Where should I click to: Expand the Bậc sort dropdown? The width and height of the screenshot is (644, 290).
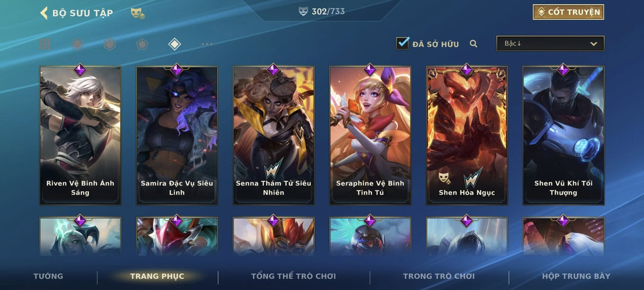pos(550,43)
